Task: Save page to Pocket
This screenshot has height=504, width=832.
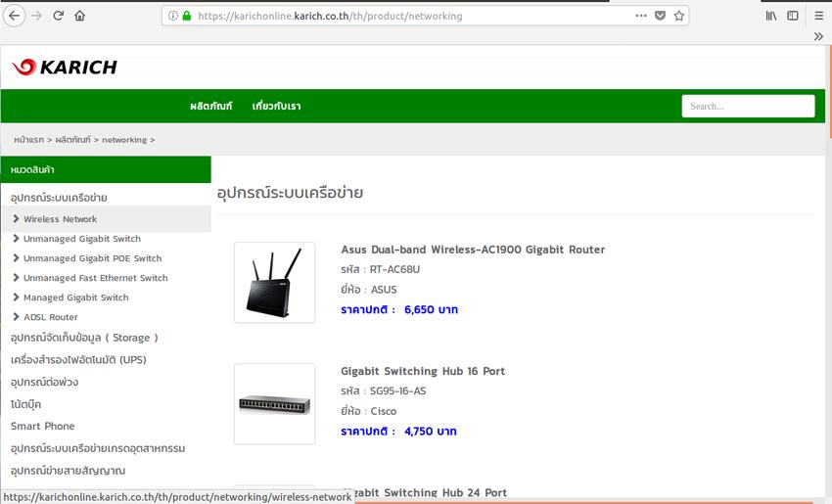Action: pos(660,16)
